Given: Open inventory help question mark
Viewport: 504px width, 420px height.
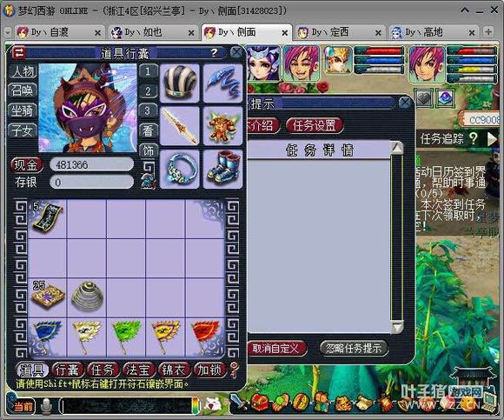Looking at the screenshot, I should click(214, 53).
